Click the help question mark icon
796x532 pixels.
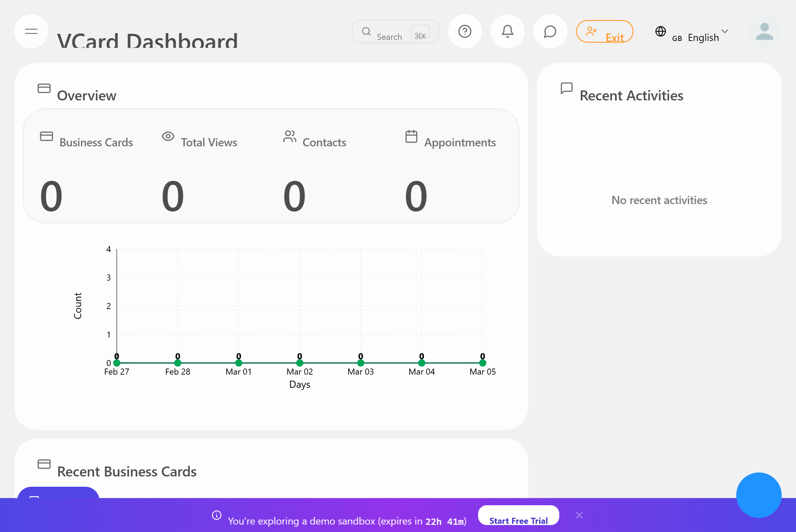(465, 31)
